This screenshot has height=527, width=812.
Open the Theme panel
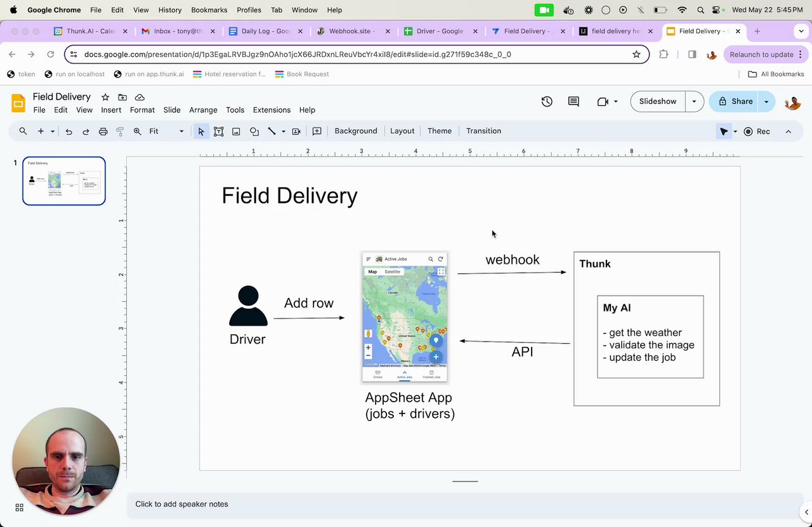(440, 131)
